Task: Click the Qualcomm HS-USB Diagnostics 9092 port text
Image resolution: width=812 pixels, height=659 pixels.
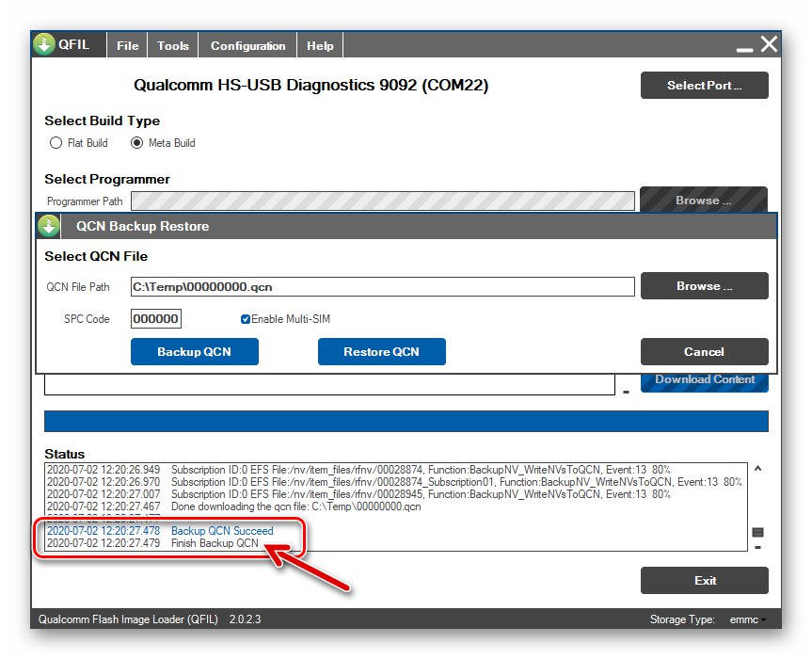Action: coord(310,85)
